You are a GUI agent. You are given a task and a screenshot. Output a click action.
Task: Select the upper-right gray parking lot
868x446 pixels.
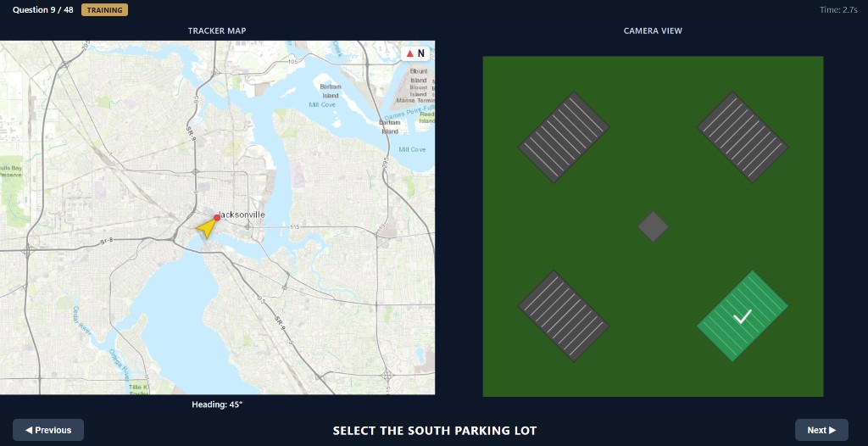point(743,137)
